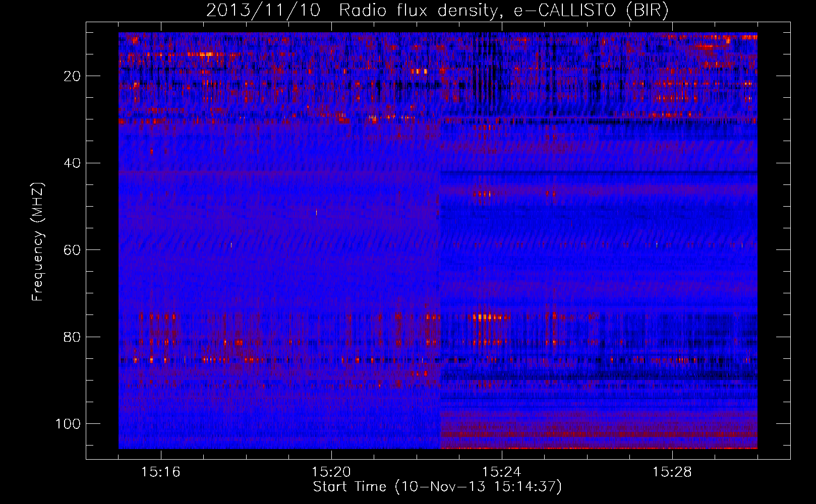Viewport: 816px width, 504px height.
Task: Click the 60 frequency tick label
Action: (x=73, y=250)
